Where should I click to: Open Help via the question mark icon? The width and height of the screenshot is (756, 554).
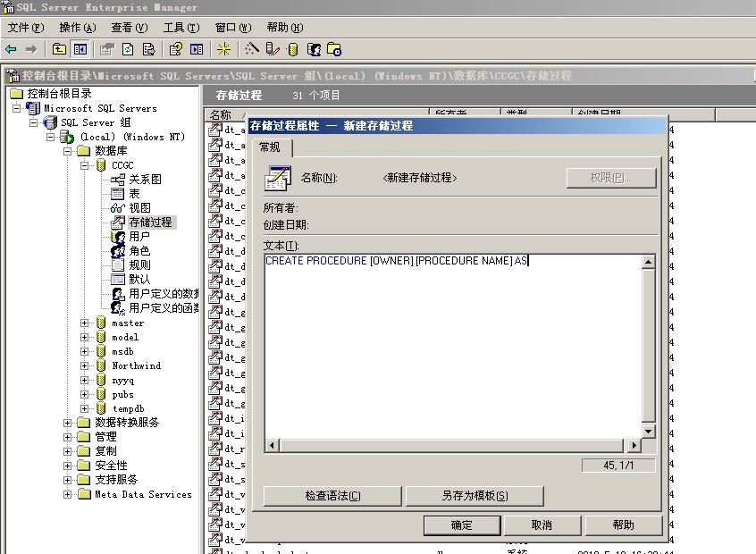coord(175,49)
